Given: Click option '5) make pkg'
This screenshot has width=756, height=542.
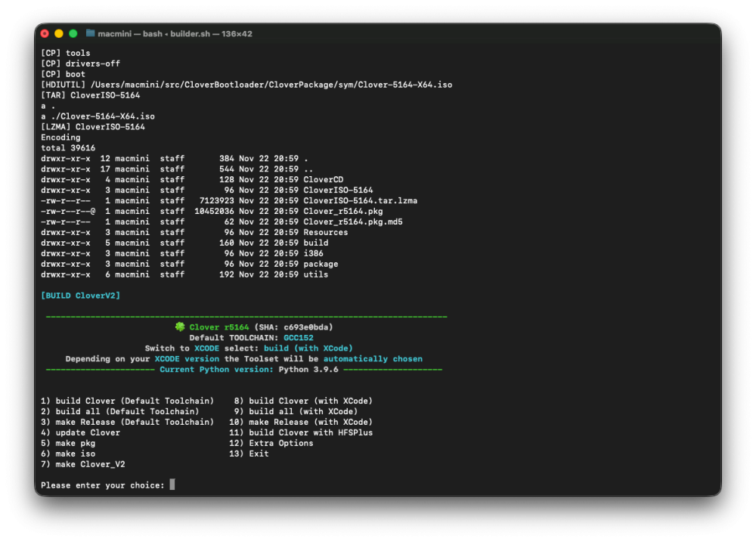Looking at the screenshot, I should point(68,443).
